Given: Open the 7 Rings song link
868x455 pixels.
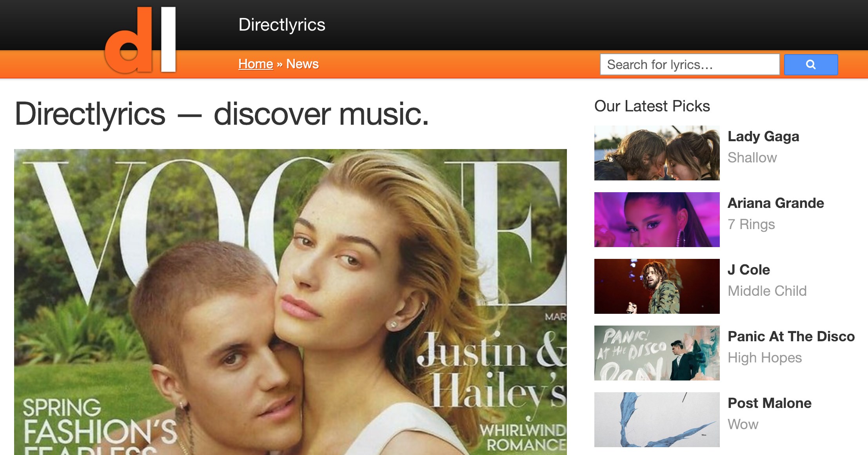Looking at the screenshot, I should point(751,224).
